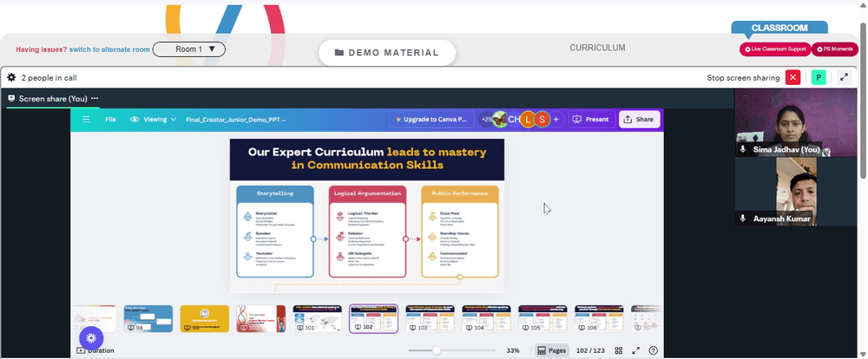Select slide thumbnail 99
868x359 pixels.
[204, 318]
